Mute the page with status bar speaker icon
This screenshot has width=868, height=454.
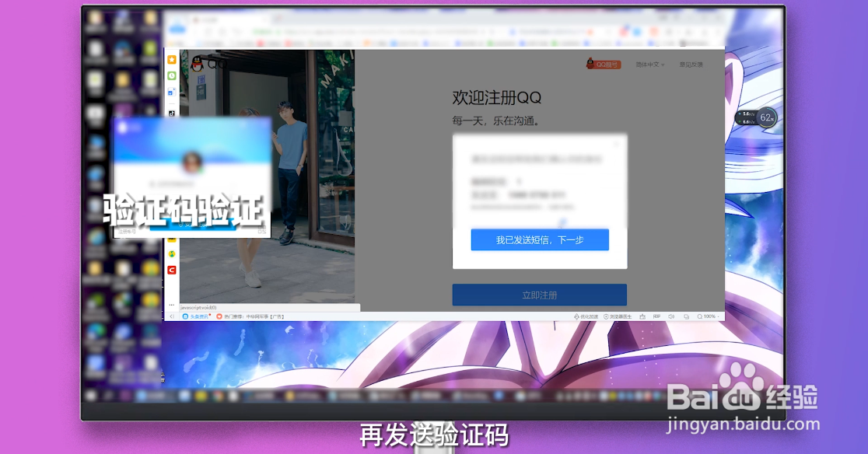[x=671, y=316]
